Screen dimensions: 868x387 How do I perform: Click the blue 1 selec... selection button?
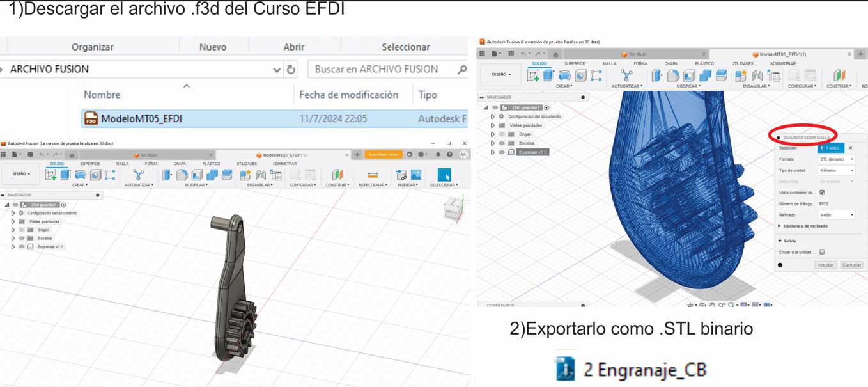[831, 148]
